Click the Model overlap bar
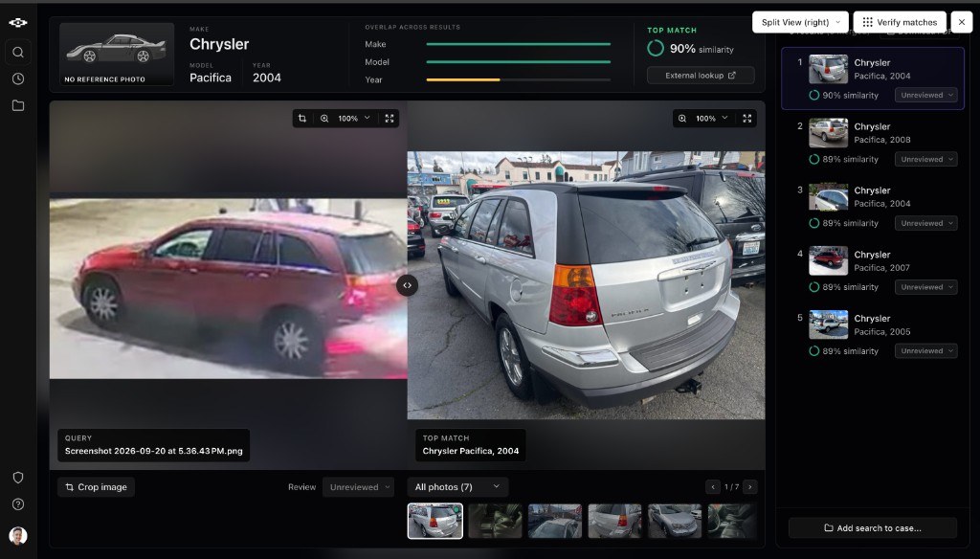 tap(518, 62)
